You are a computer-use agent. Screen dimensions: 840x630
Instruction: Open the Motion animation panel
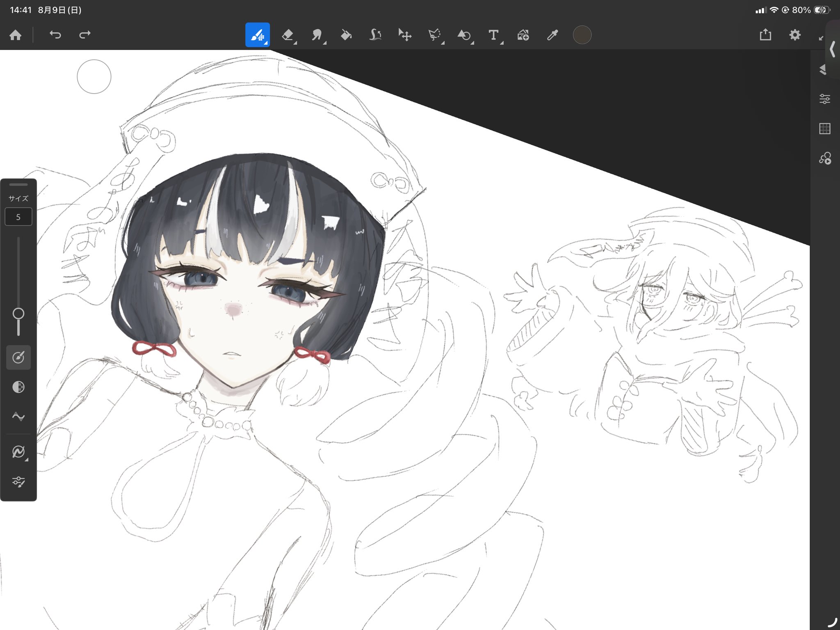point(825,158)
